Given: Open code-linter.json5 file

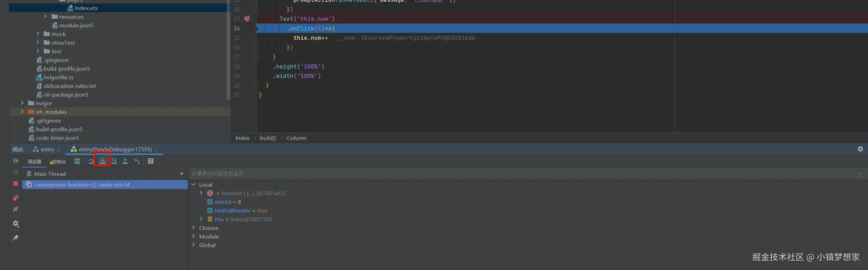Looking at the screenshot, I should click(x=57, y=138).
